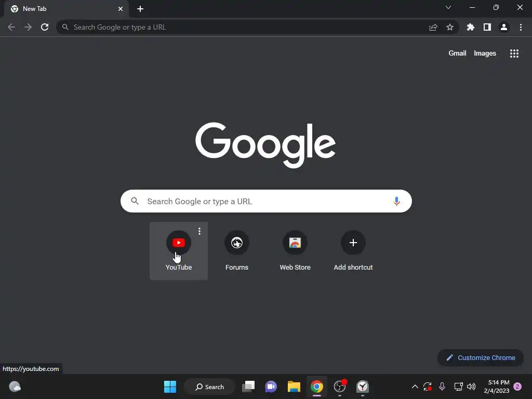Bookmark this tab with star icon
The height and width of the screenshot is (399, 532).
450,27
